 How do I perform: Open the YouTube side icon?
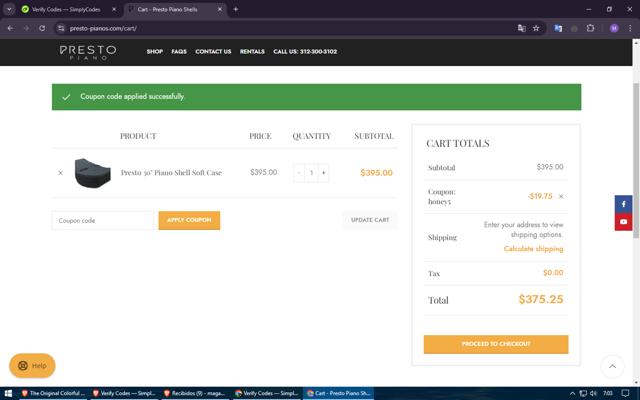(623, 222)
